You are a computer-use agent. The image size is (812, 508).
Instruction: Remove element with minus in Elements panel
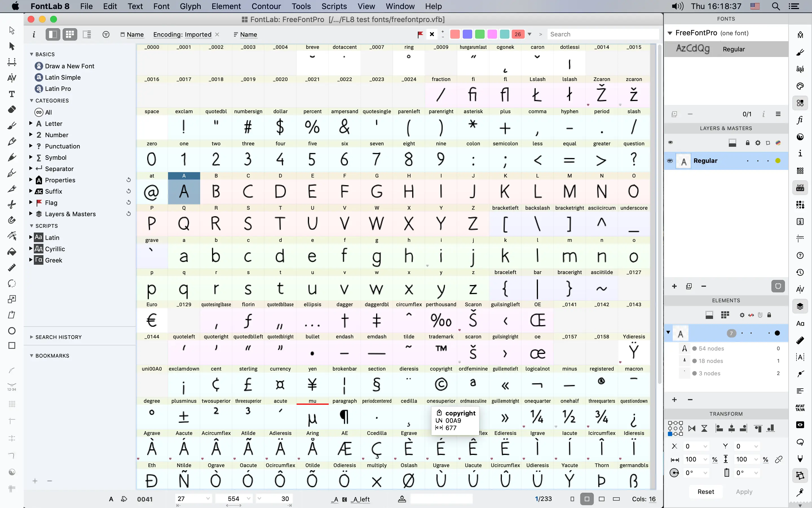tap(690, 399)
